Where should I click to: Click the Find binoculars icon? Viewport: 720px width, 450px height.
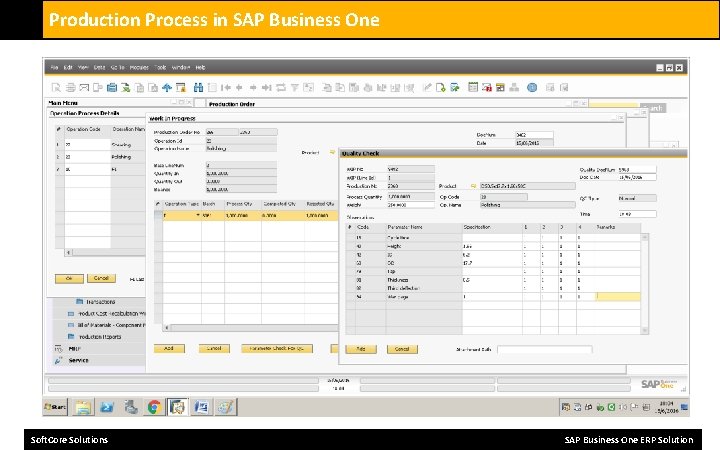tap(198, 87)
